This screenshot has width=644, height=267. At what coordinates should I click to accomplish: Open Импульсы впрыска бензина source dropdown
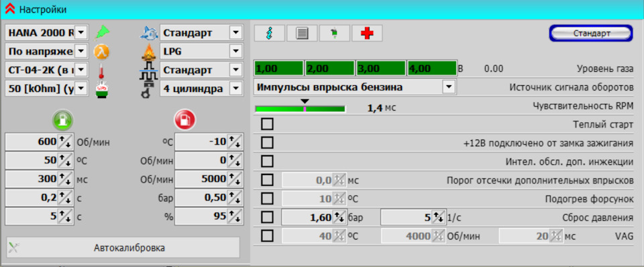[449, 87]
